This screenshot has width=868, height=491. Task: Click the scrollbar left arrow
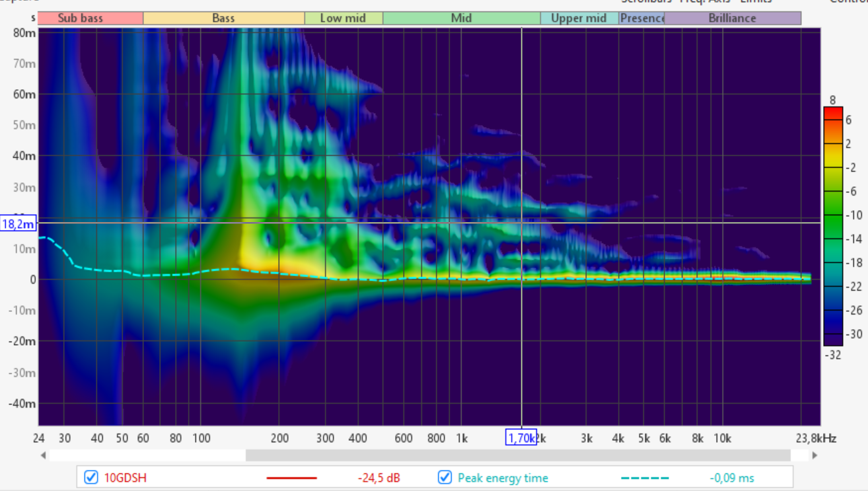point(44,455)
